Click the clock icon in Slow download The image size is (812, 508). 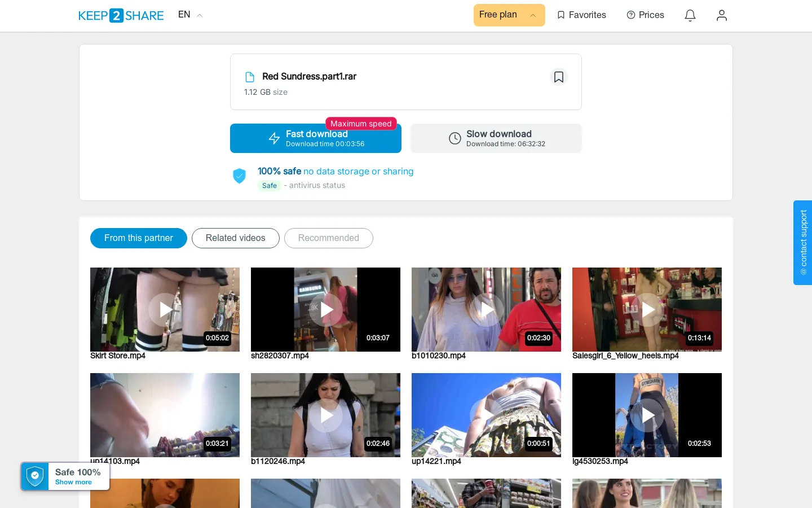click(x=455, y=138)
